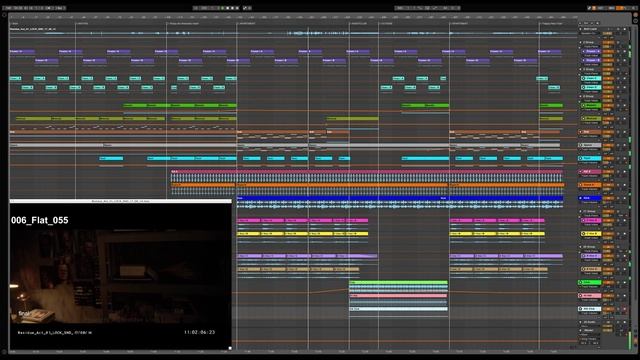The width and height of the screenshot is (640, 360).
Task: Unfold the bright green track
Action: 581,282
